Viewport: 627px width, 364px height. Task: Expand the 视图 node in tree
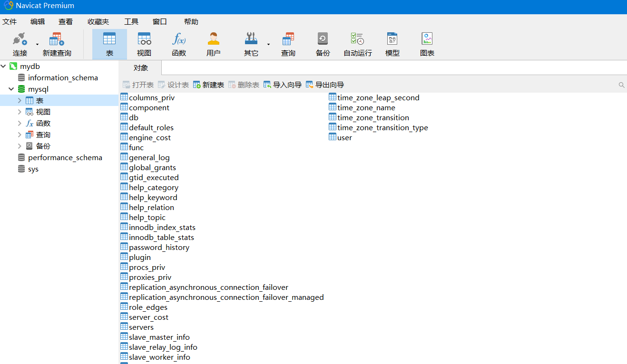pyautogui.click(x=20, y=112)
